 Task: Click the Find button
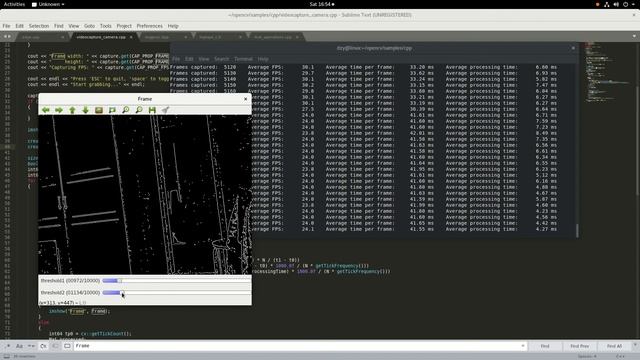coord(545,346)
